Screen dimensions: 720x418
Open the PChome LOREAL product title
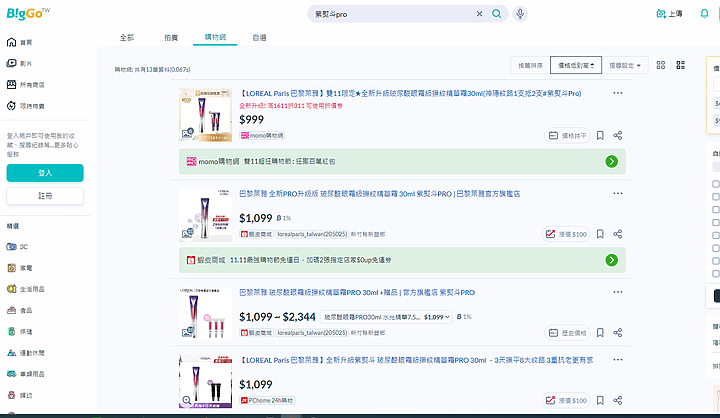[416, 360]
